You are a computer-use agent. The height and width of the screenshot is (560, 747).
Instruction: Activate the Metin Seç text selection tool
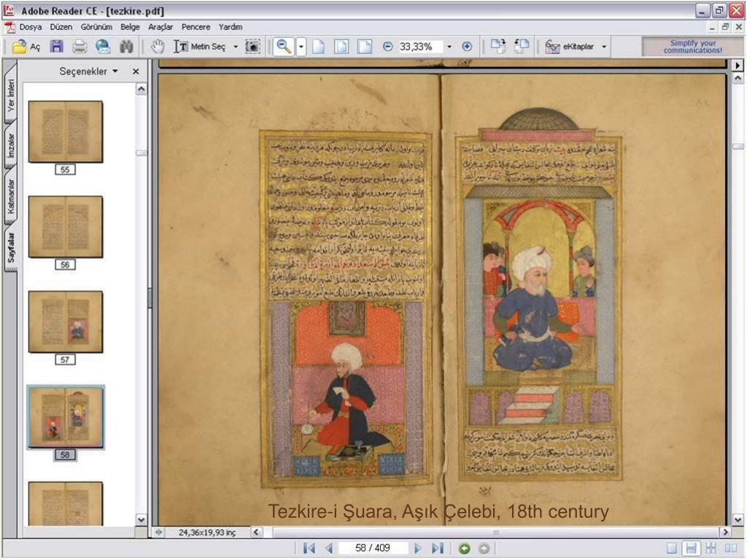(200, 47)
